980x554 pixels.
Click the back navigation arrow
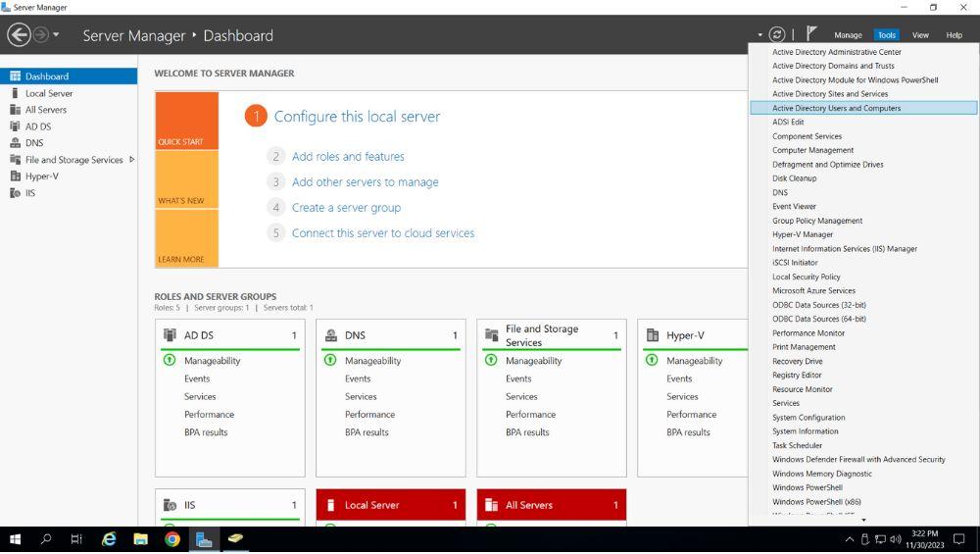(x=19, y=34)
